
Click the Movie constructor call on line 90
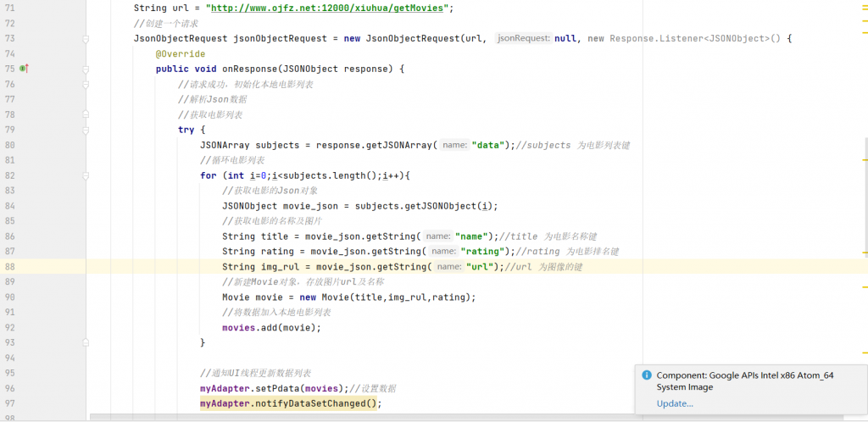[397, 297]
